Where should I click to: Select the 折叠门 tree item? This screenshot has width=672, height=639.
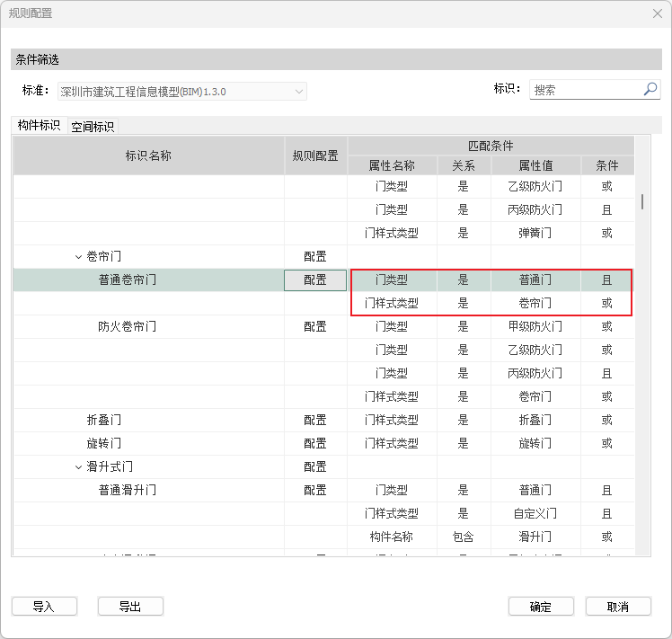103,420
